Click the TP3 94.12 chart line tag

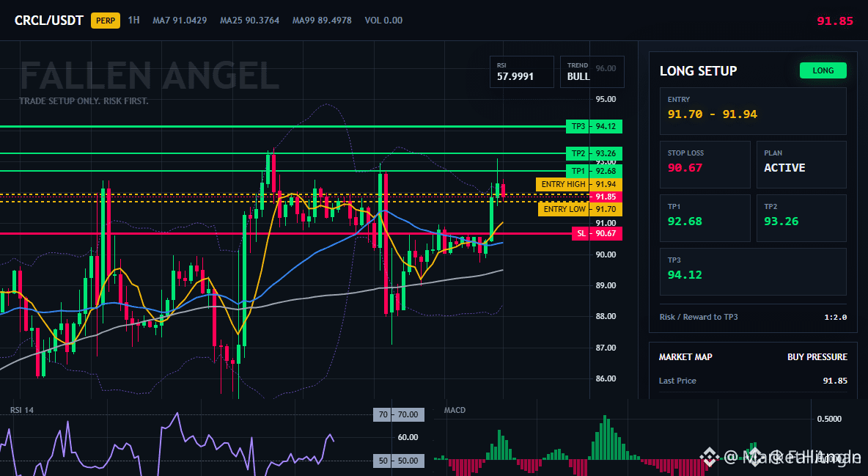pos(594,126)
